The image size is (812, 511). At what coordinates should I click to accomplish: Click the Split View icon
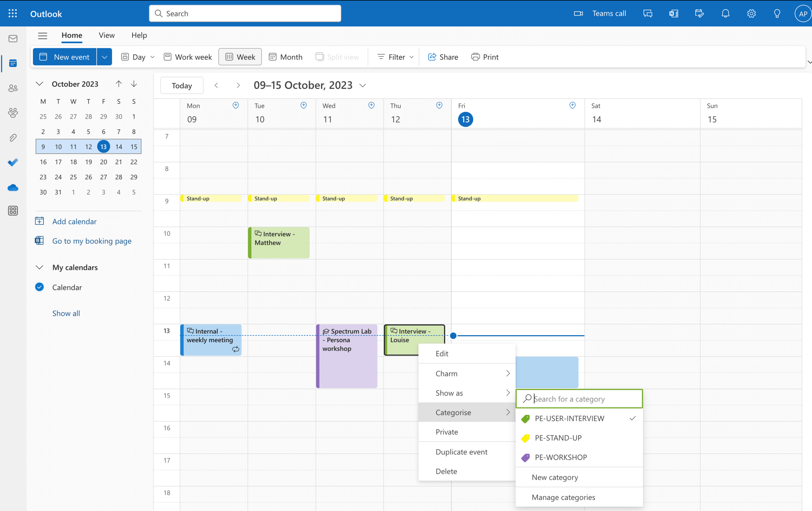319,56
